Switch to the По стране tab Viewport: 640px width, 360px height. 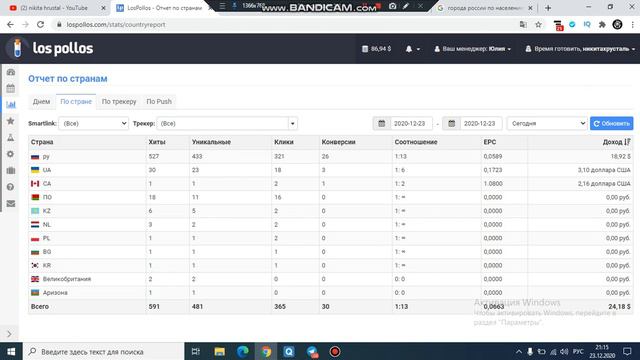76,102
